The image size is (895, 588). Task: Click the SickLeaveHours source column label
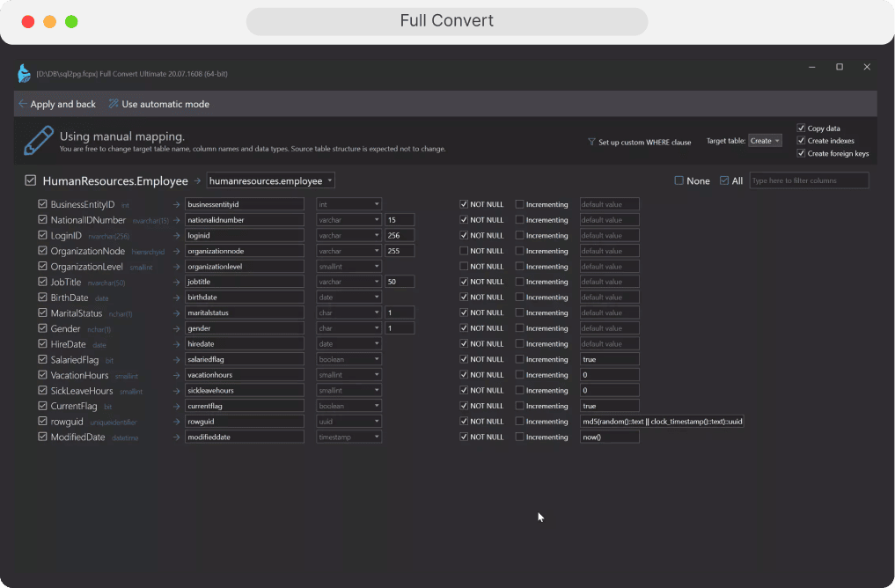82,391
